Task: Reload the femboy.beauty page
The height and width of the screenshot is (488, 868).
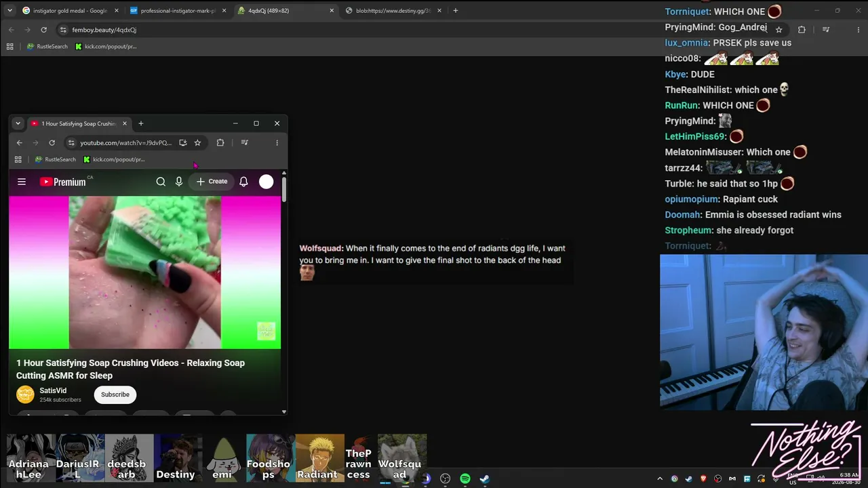Action: [x=43, y=30]
